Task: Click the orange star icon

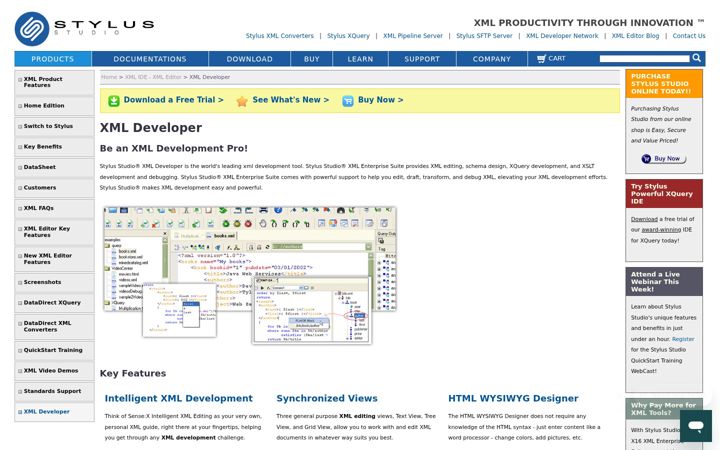Action: coord(242,101)
